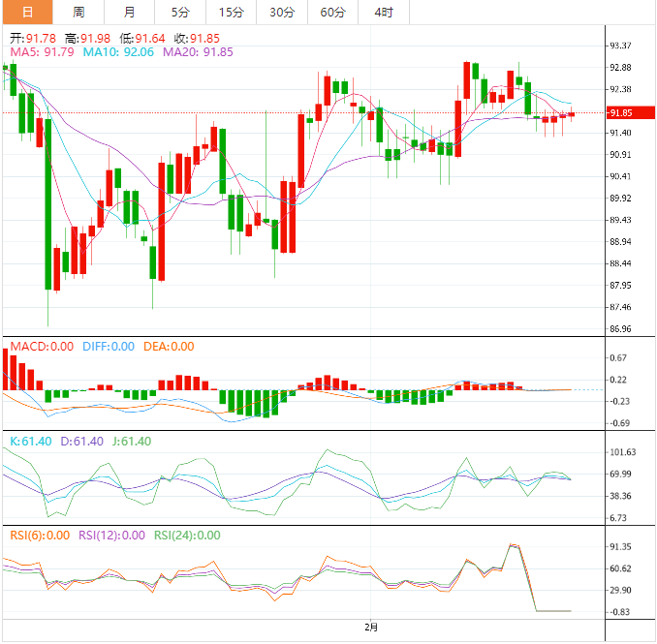Select the 15分 timeframe tab
The image size is (657, 644).
point(231,13)
